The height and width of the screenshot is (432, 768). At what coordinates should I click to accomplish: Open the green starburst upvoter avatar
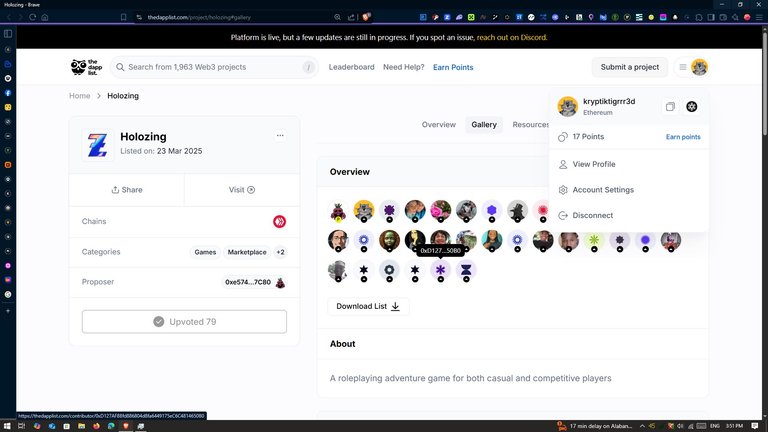(x=594, y=240)
